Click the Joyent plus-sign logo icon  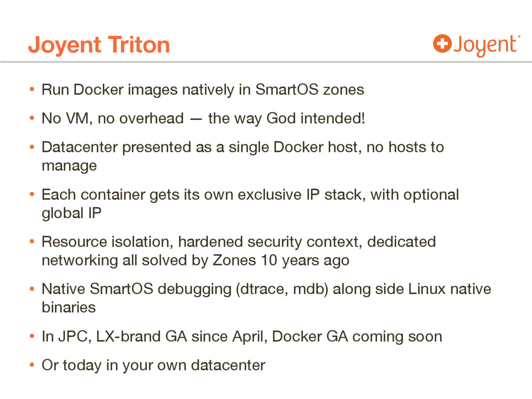[x=442, y=44]
